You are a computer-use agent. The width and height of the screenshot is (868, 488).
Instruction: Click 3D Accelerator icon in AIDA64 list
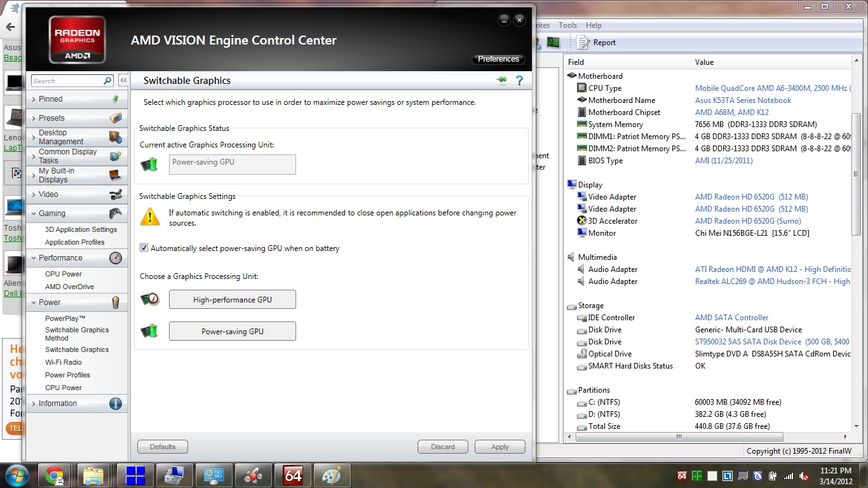(581, 221)
